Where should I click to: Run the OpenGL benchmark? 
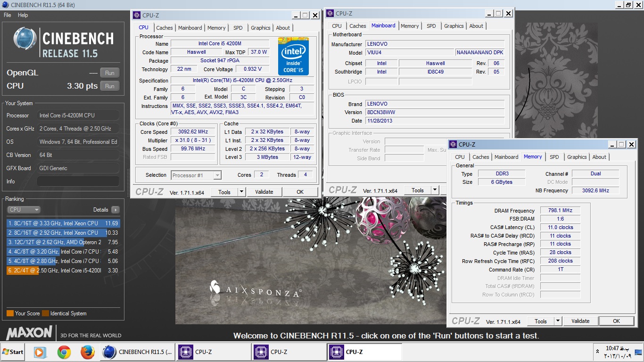pos(110,73)
